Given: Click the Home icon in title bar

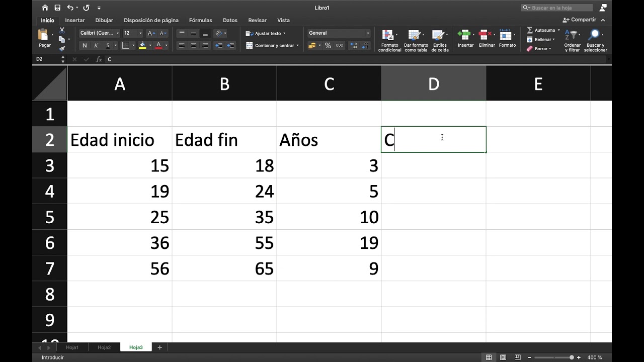Looking at the screenshot, I should [x=45, y=8].
